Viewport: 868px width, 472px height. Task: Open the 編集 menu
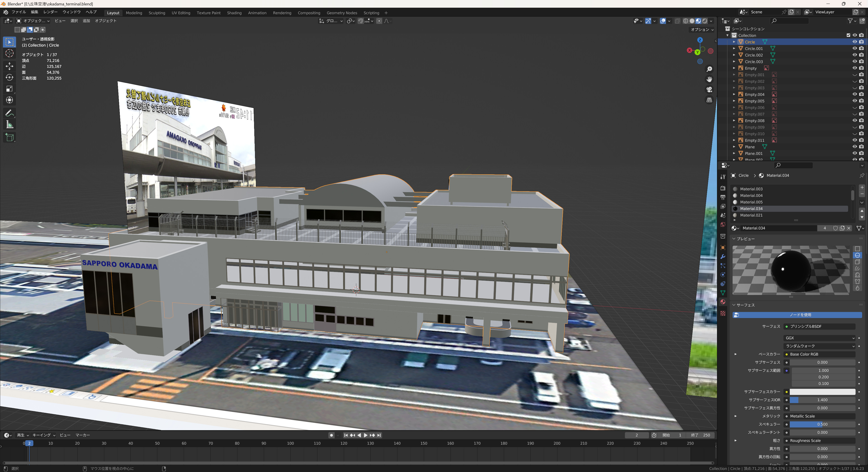tap(35, 12)
